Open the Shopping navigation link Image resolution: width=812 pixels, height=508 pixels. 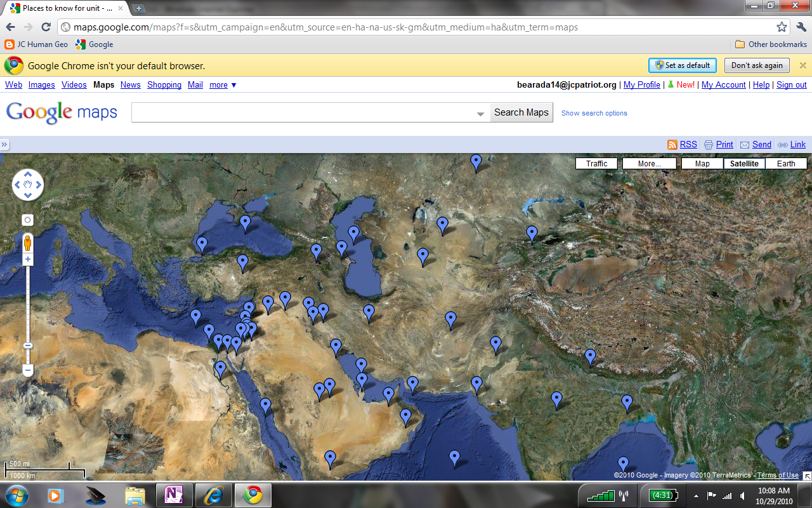coord(164,85)
